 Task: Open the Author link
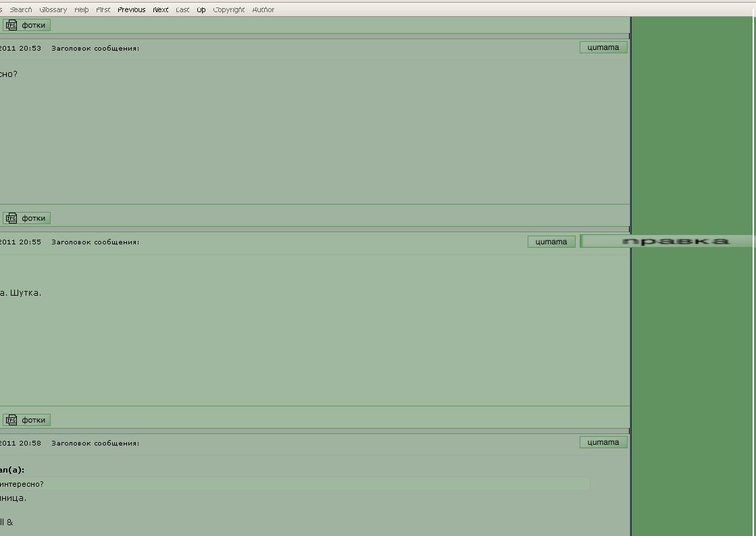click(x=263, y=9)
